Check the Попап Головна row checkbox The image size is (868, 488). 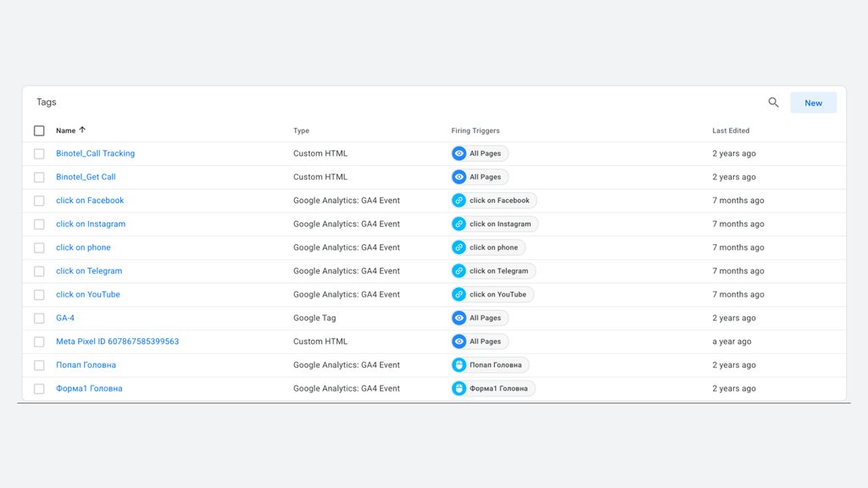(39, 365)
